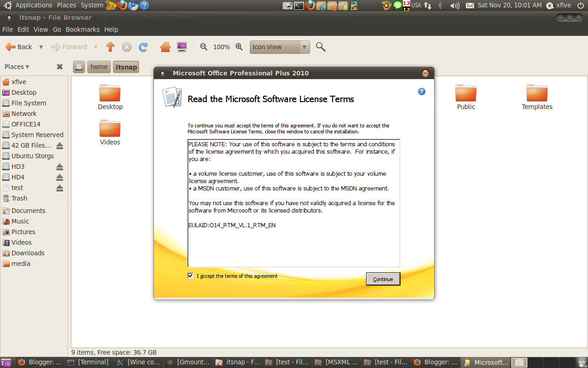The image size is (588, 368).
Task: Open the Forward history dropdown arrow
Action: click(96, 47)
